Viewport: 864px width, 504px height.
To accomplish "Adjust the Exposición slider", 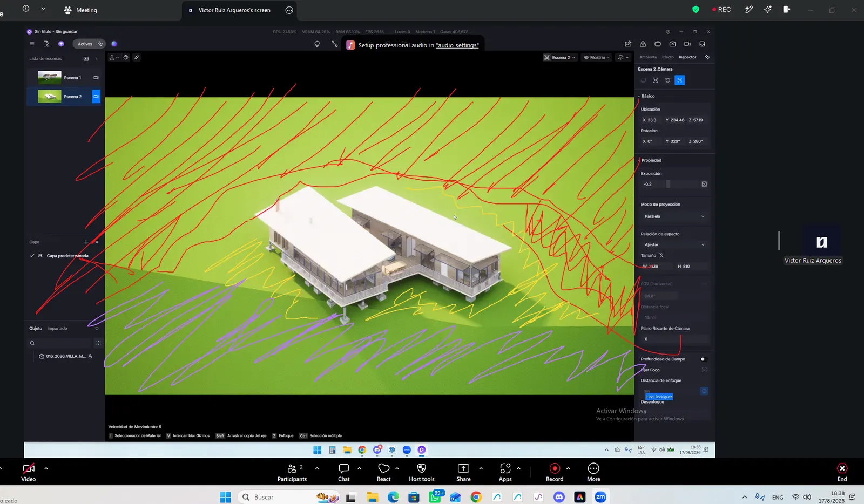I will pyautogui.click(x=668, y=184).
